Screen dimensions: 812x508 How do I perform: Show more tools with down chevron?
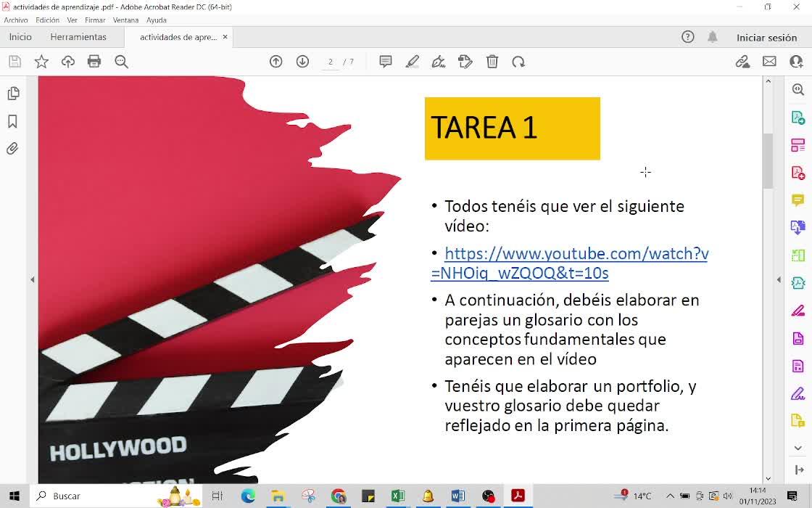(x=798, y=447)
